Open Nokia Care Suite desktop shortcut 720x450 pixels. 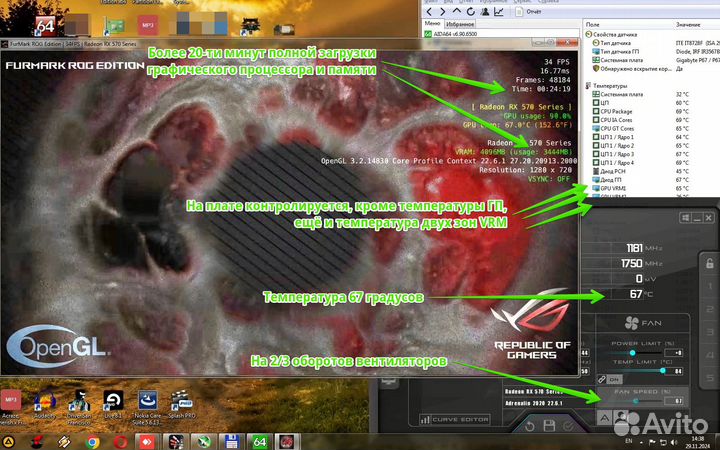point(147,406)
